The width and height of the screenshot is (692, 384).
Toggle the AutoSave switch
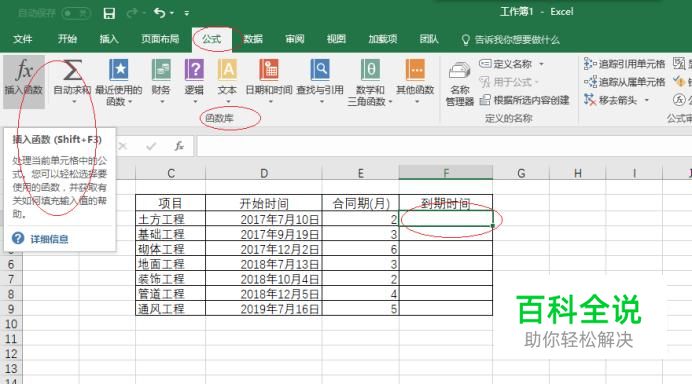76,13
